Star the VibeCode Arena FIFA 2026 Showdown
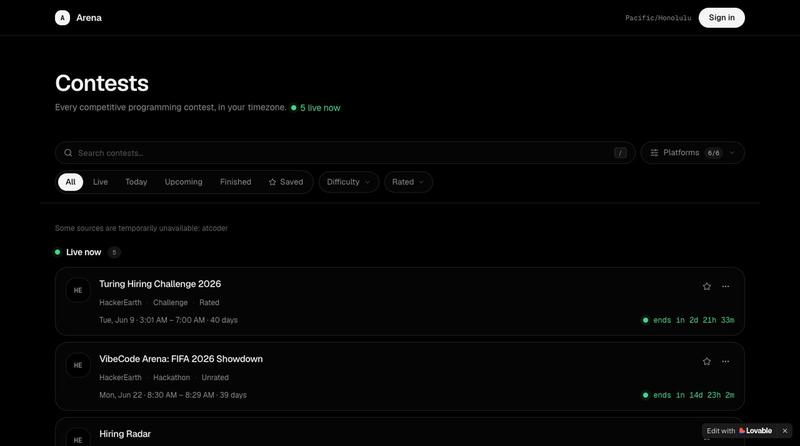 707,361
